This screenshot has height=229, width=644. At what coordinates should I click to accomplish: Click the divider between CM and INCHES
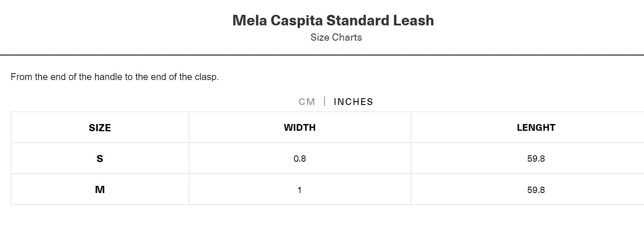(x=325, y=102)
